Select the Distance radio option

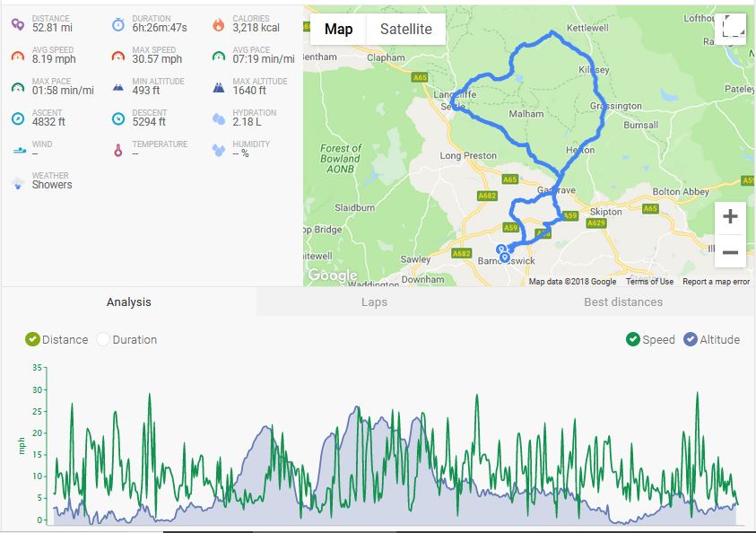click(x=33, y=339)
